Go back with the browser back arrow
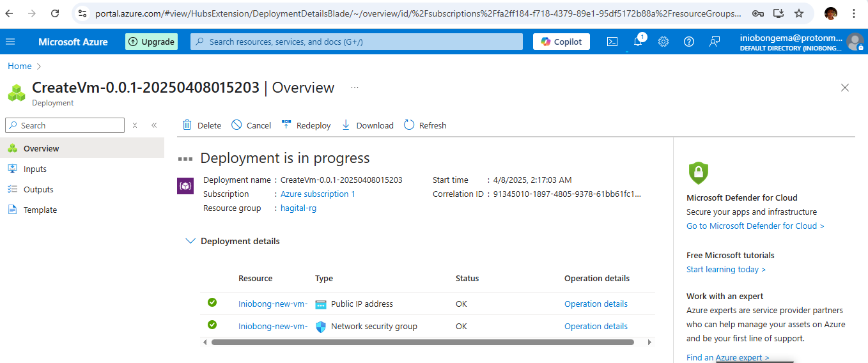The width and height of the screenshot is (868, 363). [x=10, y=13]
